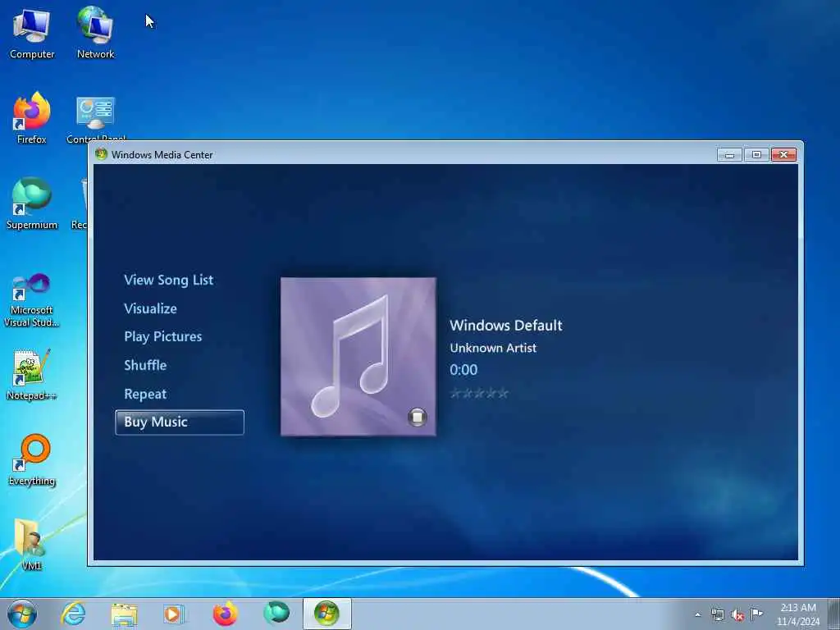Open the Action Center flag icon
The height and width of the screenshot is (630, 840).
coord(756,614)
